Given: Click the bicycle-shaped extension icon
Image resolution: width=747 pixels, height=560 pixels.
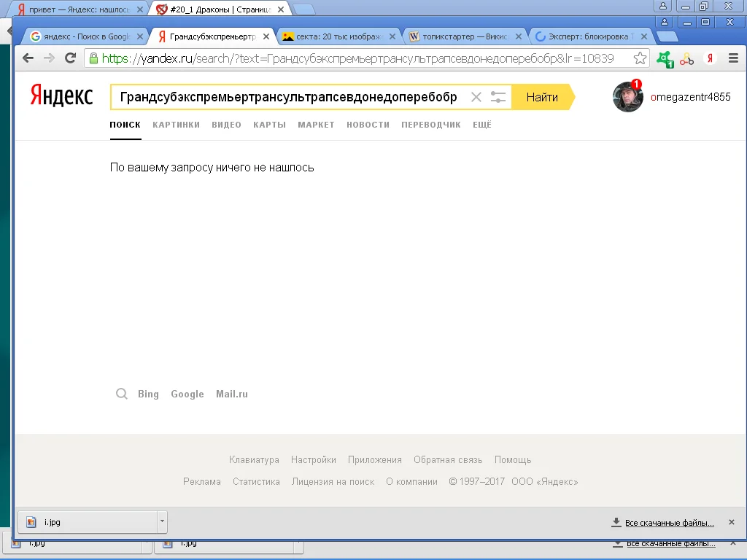Looking at the screenshot, I should click(686, 58).
